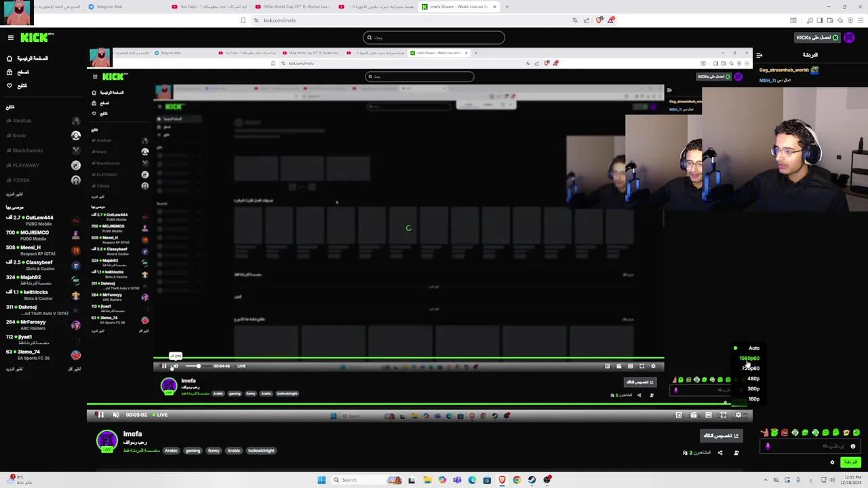Image resolution: width=868 pixels, height=488 pixels.
Task: Open the Windows Start menu
Action: pos(321,480)
